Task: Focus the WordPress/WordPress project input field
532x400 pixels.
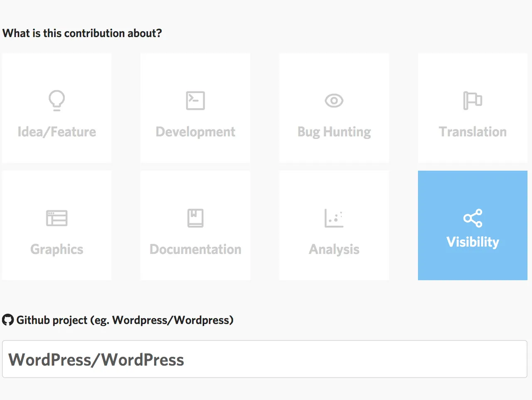Action: [x=265, y=359]
